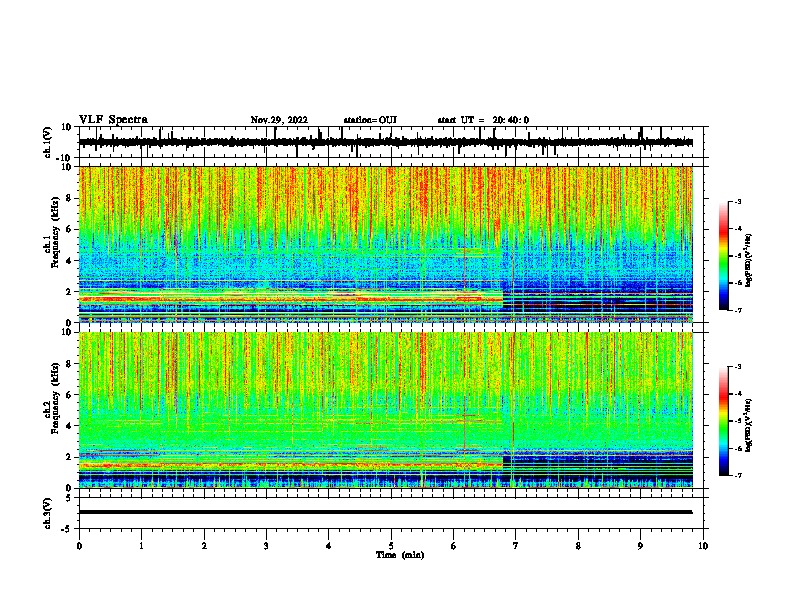This screenshot has height=612, width=792.
Task: Click the '6' tick on time axis
Action: click(453, 546)
